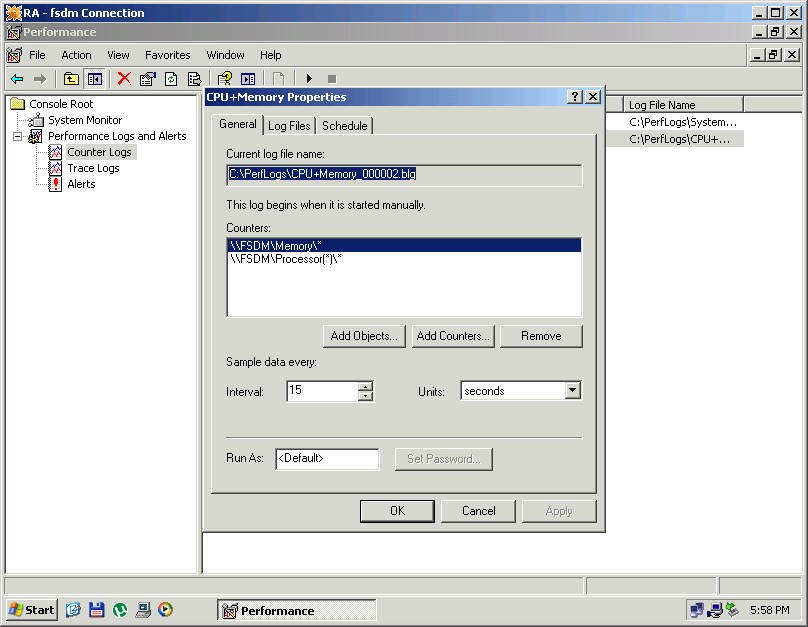
Task: Switch to the Schedule tab
Action: click(x=345, y=125)
